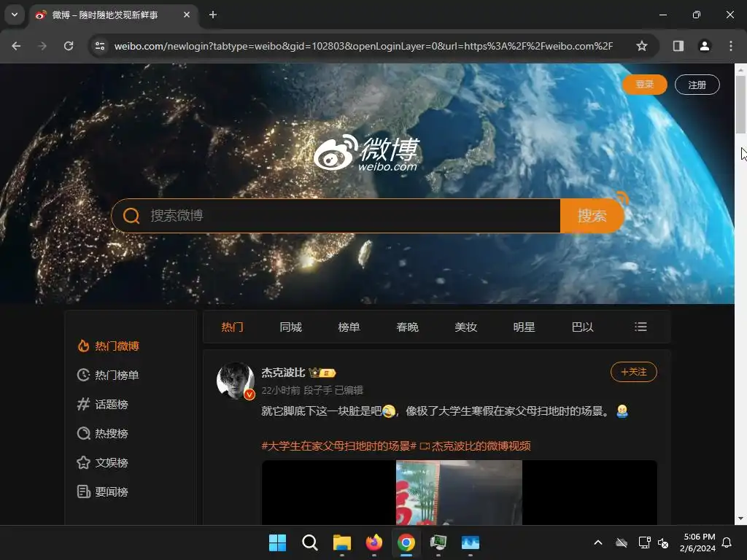Open a new browser tab
This screenshot has height=560, width=747.
click(213, 15)
